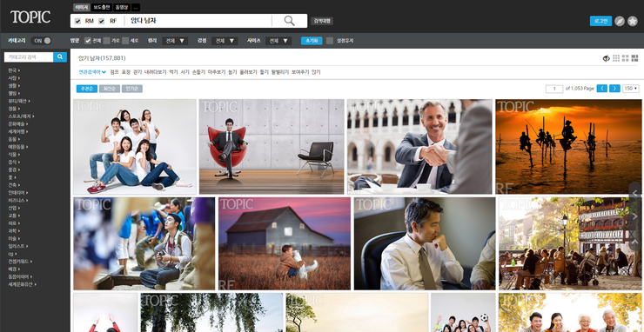
Task: Select the 최신순 sort tab
Action: pos(110,89)
